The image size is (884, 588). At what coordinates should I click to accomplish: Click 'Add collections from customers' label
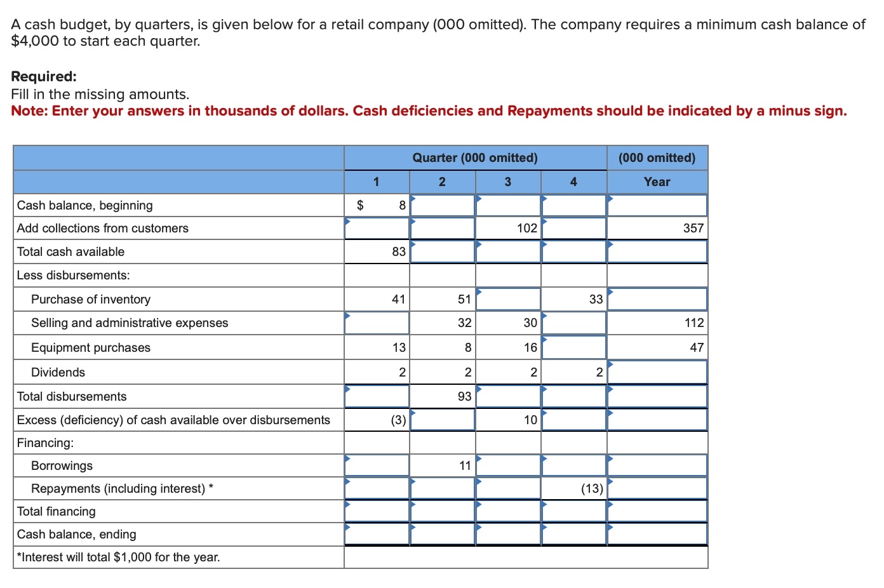click(103, 228)
